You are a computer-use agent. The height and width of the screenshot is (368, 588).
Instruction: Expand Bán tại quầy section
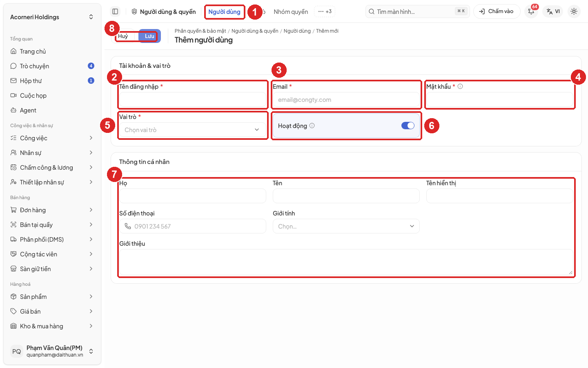(x=52, y=225)
